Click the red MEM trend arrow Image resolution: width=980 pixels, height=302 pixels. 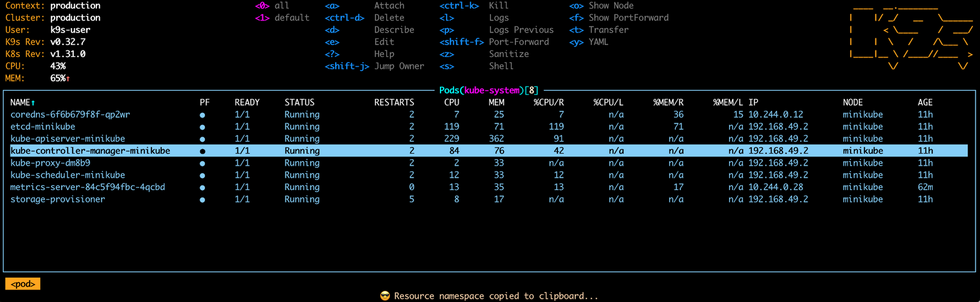pos(68,79)
